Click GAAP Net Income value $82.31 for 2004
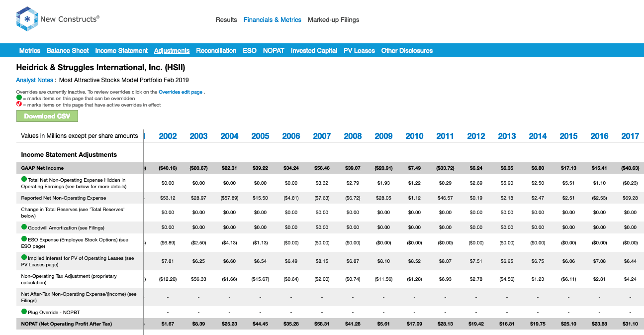 pyautogui.click(x=229, y=168)
